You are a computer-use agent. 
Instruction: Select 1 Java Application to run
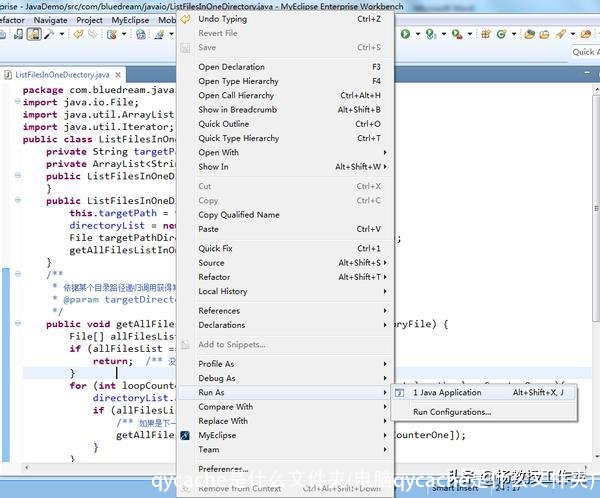(447, 393)
